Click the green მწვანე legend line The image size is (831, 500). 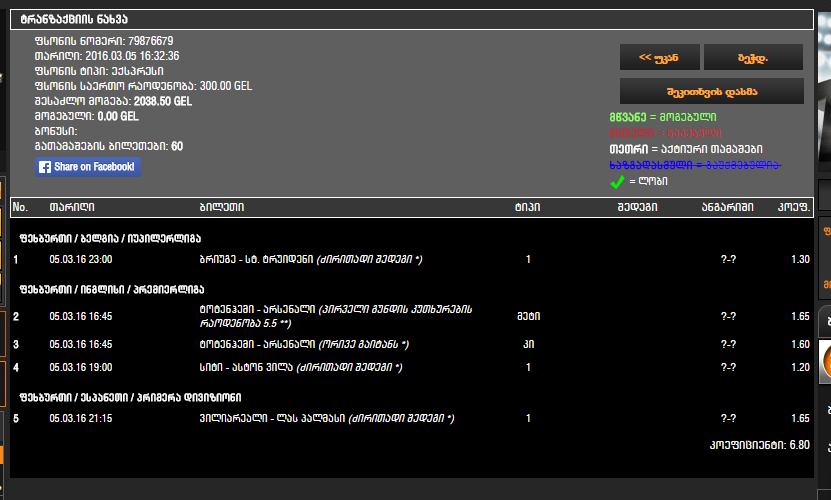663,117
